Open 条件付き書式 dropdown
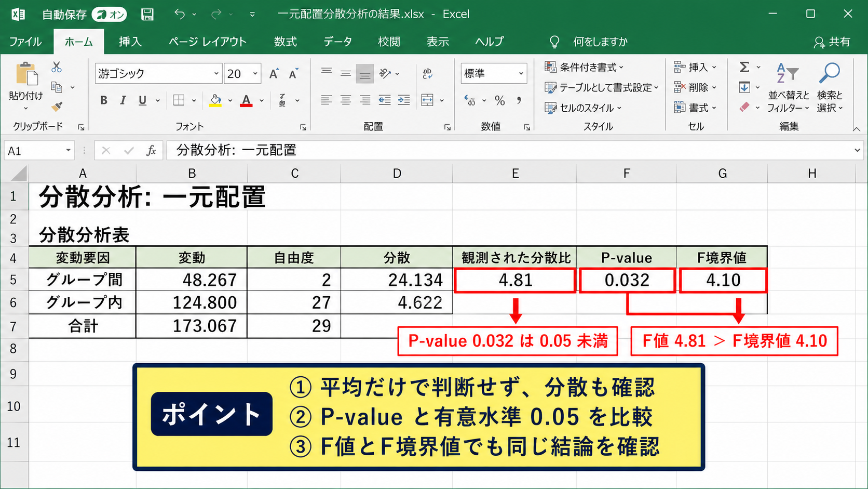 [x=584, y=67]
